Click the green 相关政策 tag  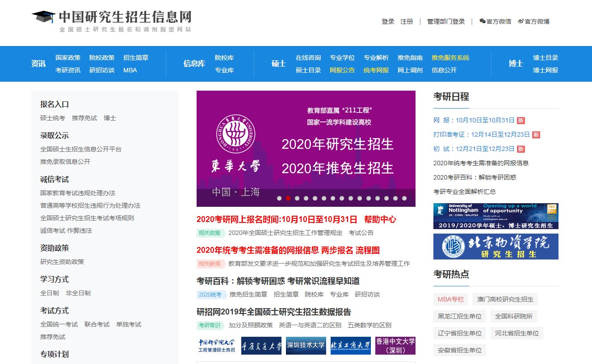[210, 233]
